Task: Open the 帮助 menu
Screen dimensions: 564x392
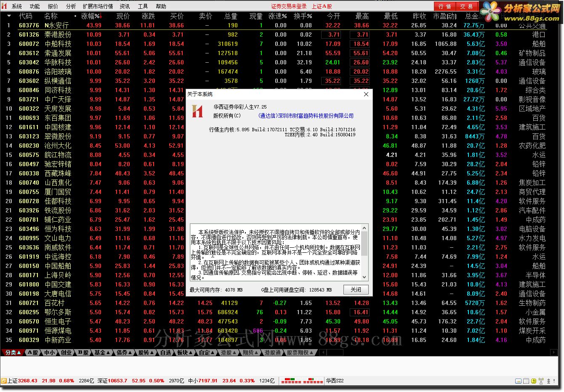Action: (161, 6)
